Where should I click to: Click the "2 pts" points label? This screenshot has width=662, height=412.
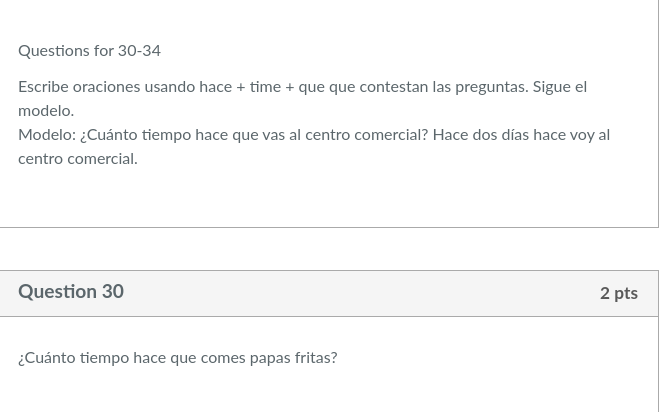[618, 293]
